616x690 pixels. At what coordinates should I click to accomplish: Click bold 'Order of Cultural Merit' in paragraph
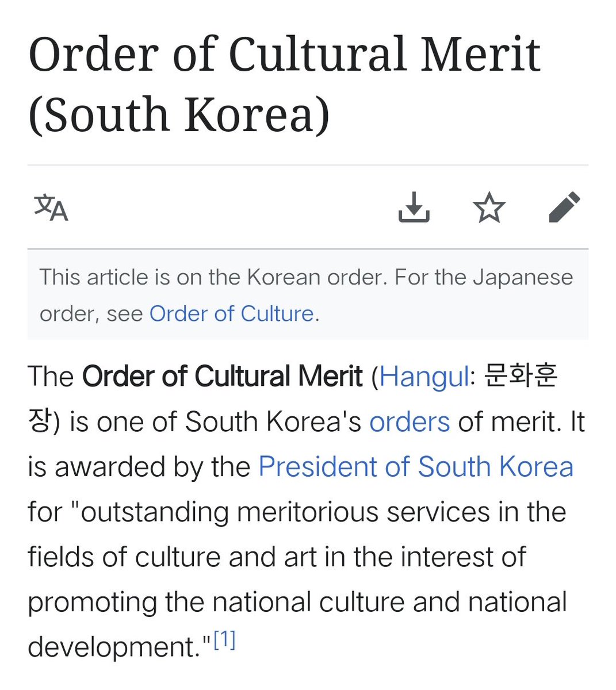coord(223,377)
